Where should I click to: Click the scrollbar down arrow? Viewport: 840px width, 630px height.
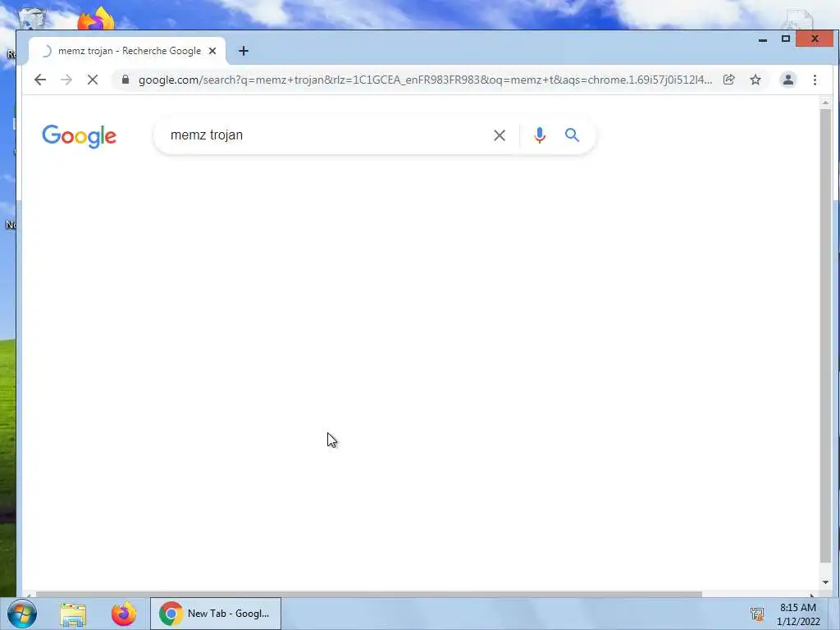825,582
